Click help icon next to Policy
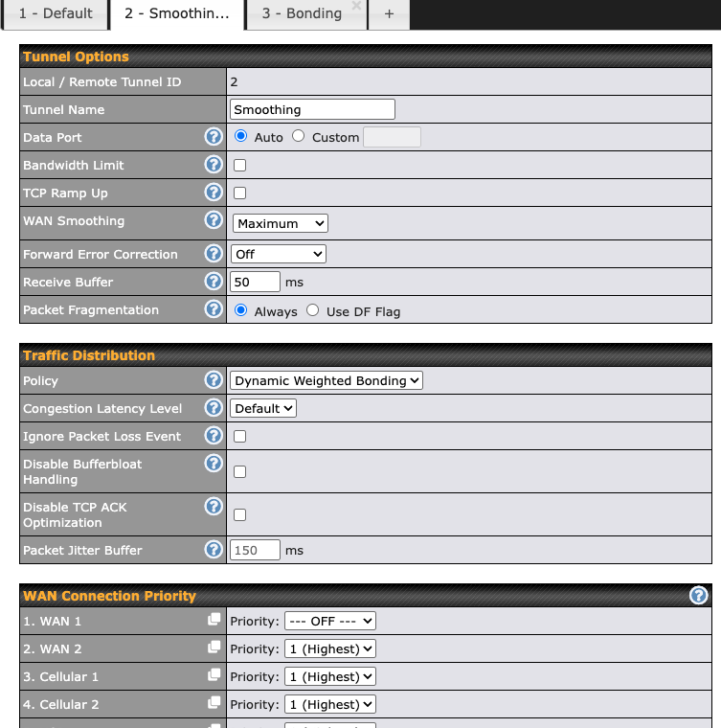The height and width of the screenshot is (728, 721). click(214, 380)
